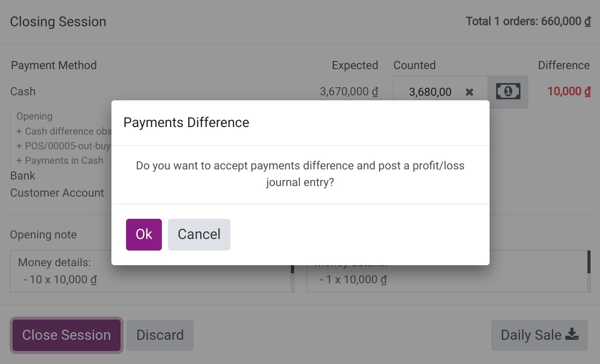Download the Daily Sale report
This screenshot has height=364, width=600.
coord(539,335)
